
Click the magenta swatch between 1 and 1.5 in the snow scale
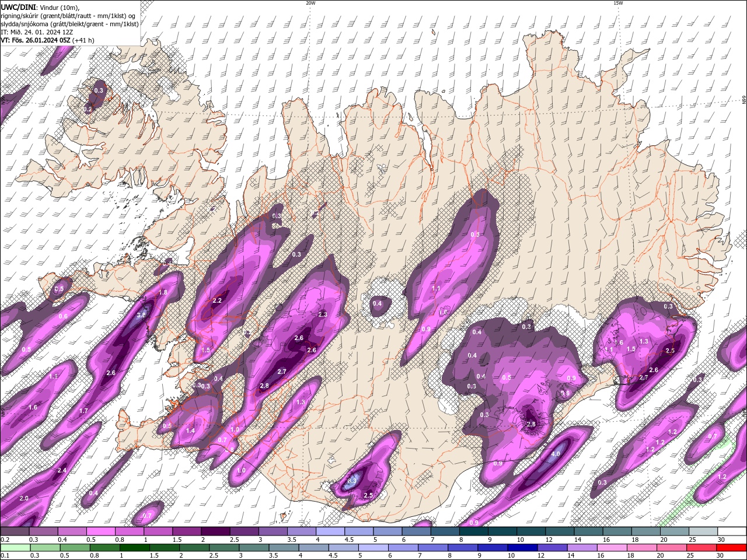tap(158, 531)
